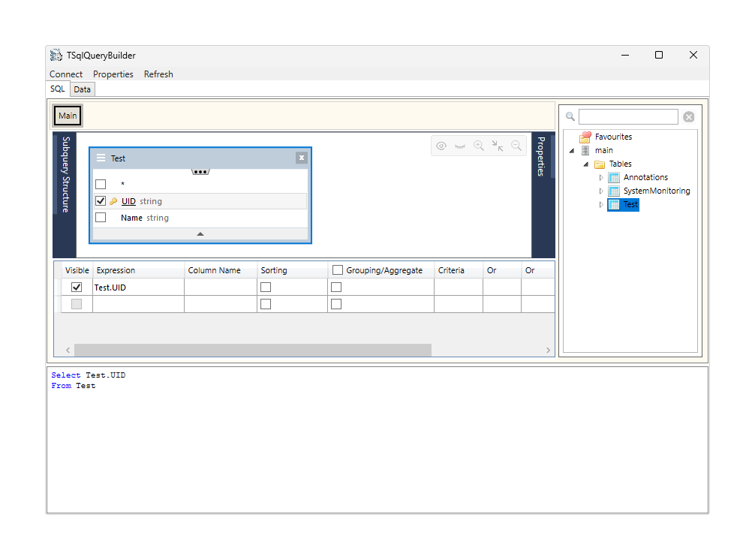Expand the SystemMonitoring table node
Image resolution: width=755 pixels, height=560 pixels.
[x=601, y=191]
